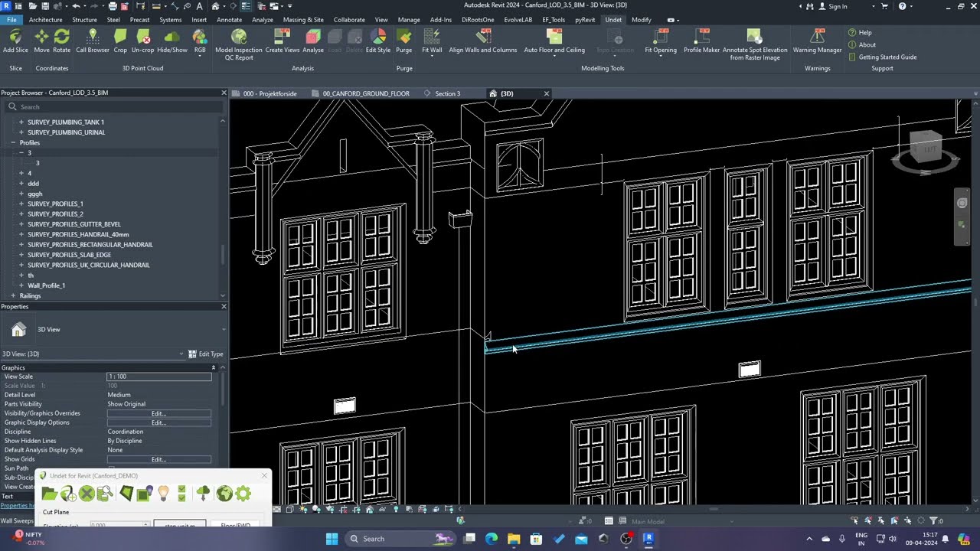The width and height of the screenshot is (980, 551).
Task: Open Auto Floor and Ceiling tool
Action: (x=554, y=41)
